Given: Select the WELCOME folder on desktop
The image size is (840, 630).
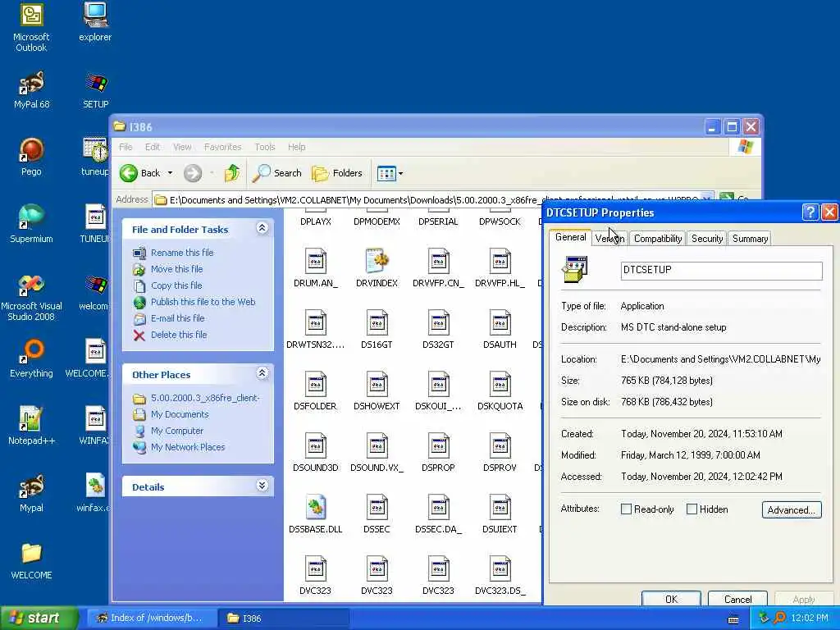Looking at the screenshot, I should coord(31,561).
